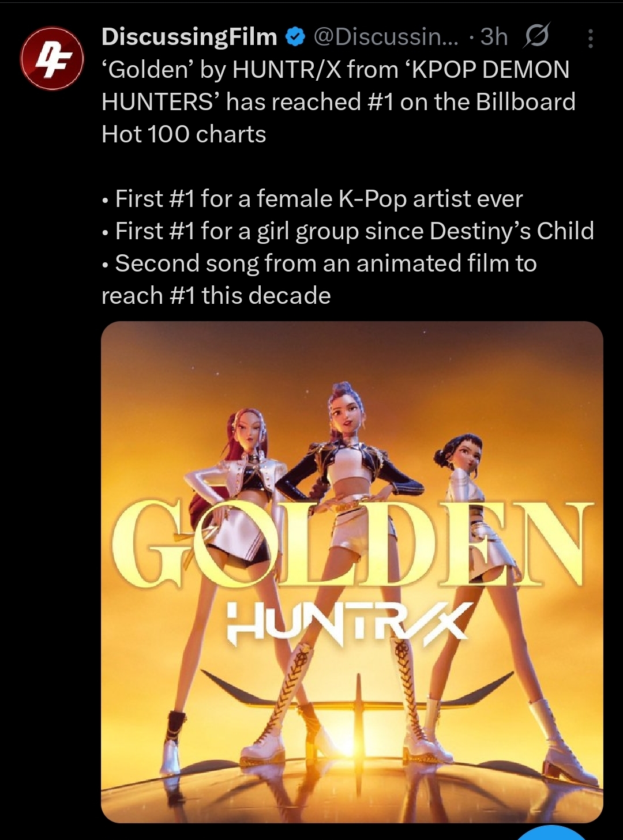This screenshot has width=623, height=840.
Task: Open the DiscussingFilm display name link
Action: tap(189, 37)
